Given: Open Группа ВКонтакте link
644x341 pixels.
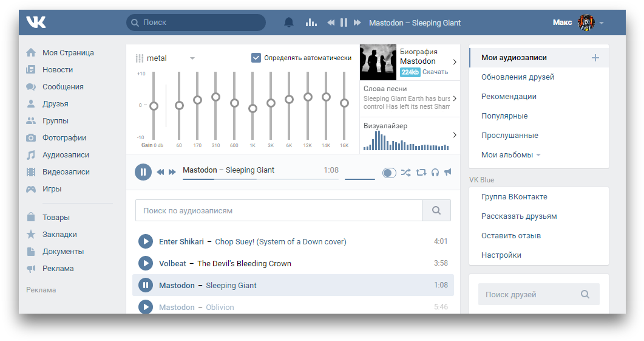Looking at the screenshot, I should [514, 197].
